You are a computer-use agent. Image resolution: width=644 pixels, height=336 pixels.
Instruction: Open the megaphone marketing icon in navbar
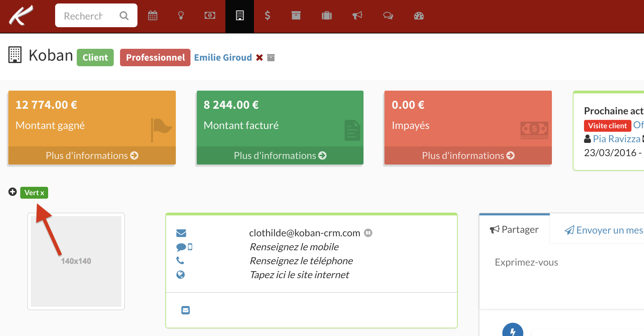358,16
